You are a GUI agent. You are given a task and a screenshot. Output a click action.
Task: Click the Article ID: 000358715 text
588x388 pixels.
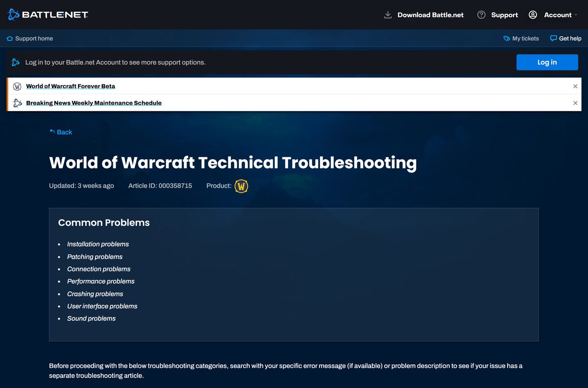click(x=160, y=186)
